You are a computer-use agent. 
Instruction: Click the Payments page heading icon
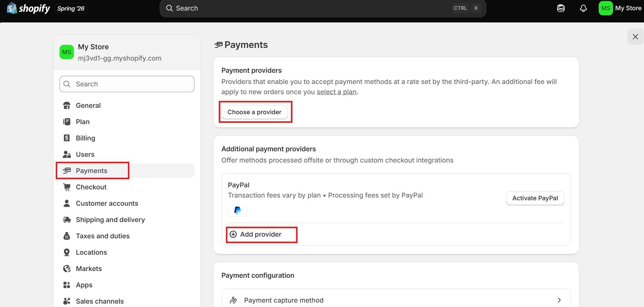pyautogui.click(x=219, y=45)
